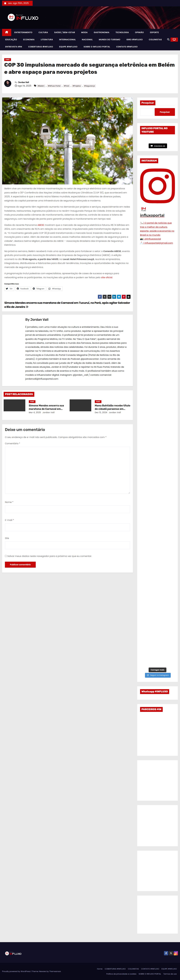Click the Nome input field
The image size is (180, 980).
(67, 509)
